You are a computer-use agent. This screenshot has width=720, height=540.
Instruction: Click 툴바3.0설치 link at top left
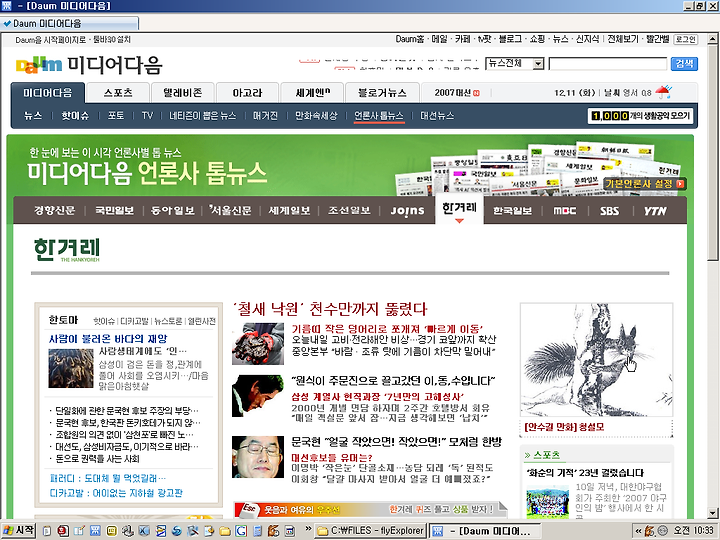(112, 40)
